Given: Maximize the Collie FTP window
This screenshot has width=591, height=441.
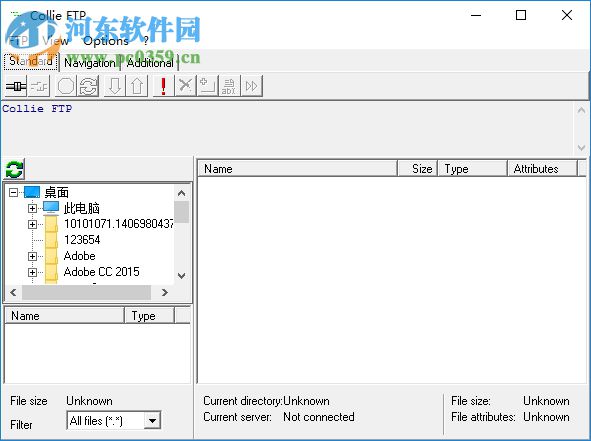Looking at the screenshot, I should (521, 15).
